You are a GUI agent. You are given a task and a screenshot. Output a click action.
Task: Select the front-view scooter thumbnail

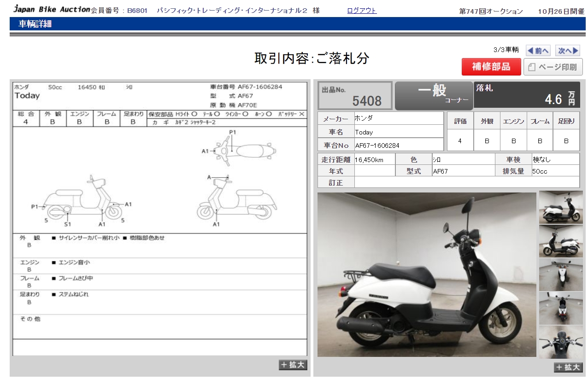point(561,274)
